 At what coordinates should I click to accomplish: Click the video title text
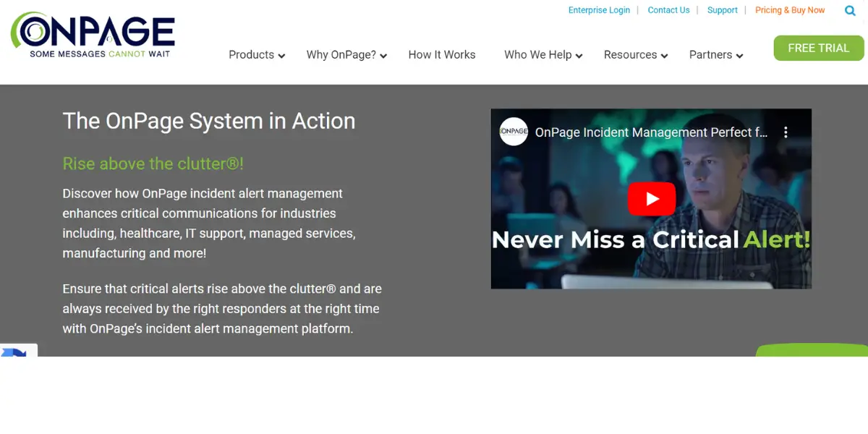pyautogui.click(x=651, y=132)
